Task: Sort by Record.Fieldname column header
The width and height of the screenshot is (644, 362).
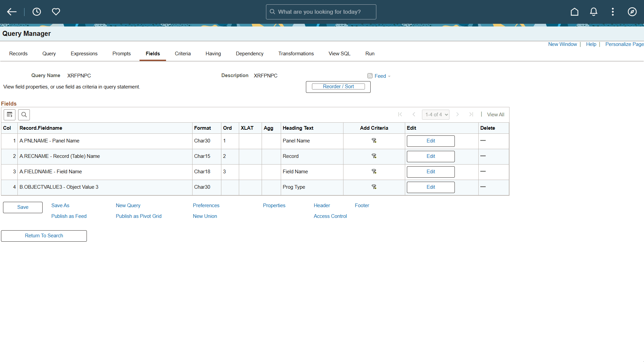Action: (x=41, y=128)
